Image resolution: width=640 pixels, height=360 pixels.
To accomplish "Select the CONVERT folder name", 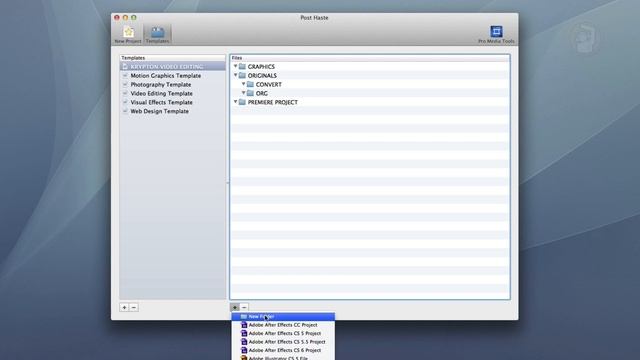I will 269,84.
